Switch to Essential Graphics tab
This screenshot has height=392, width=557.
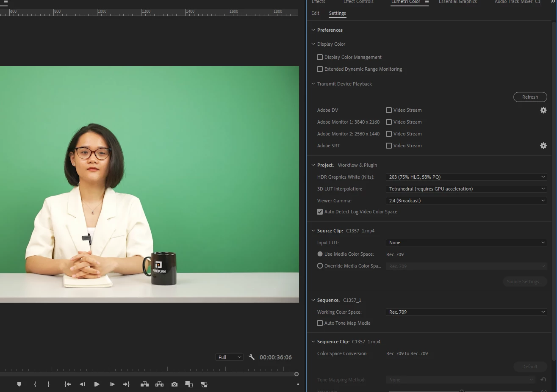coord(458,2)
